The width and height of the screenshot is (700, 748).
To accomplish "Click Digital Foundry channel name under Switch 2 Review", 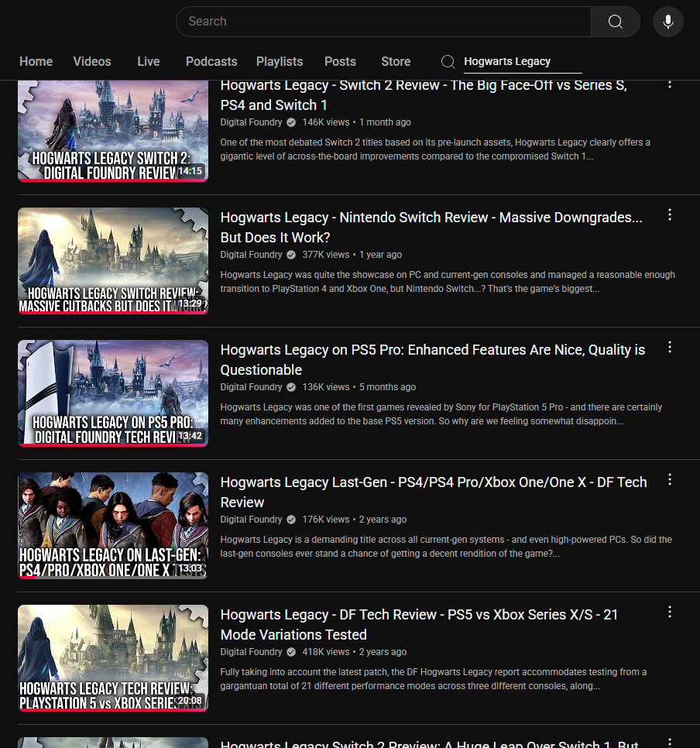I will click(251, 122).
